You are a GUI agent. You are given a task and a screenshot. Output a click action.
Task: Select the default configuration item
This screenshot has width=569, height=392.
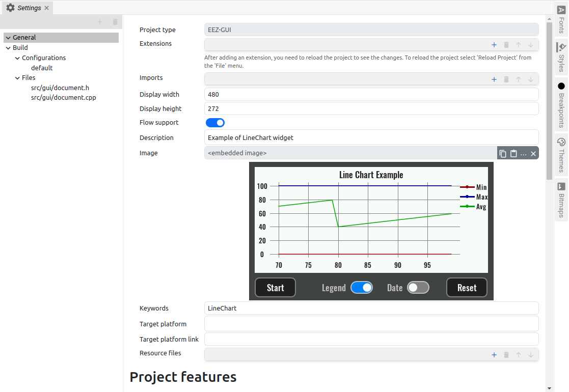[x=42, y=68]
